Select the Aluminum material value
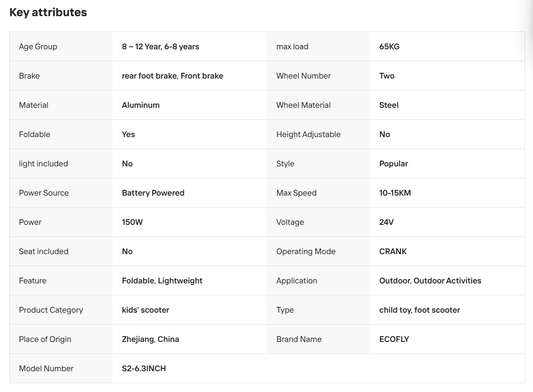533x392 pixels. [x=141, y=105]
